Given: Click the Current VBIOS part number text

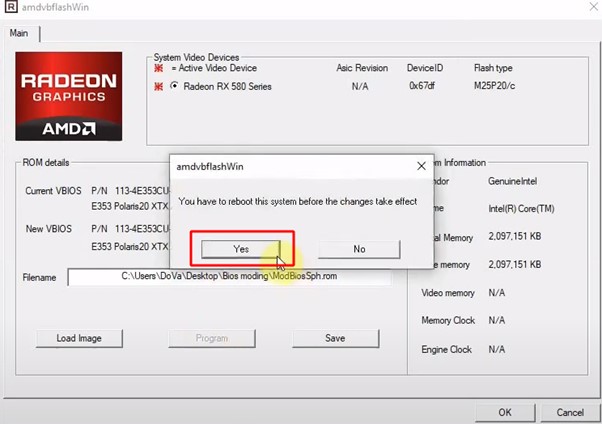Looking at the screenshot, I should (x=132, y=189).
